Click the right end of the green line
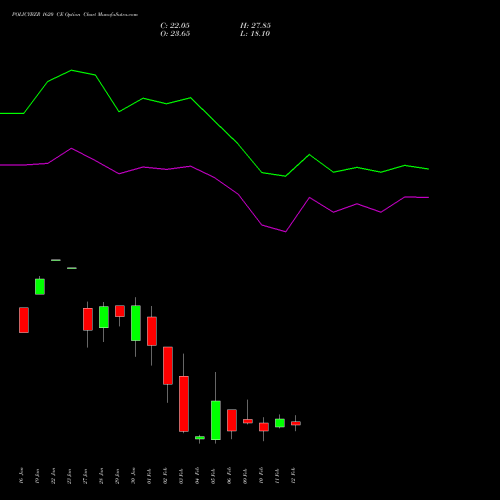This screenshot has width=500, height=500. (x=428, y=169)
